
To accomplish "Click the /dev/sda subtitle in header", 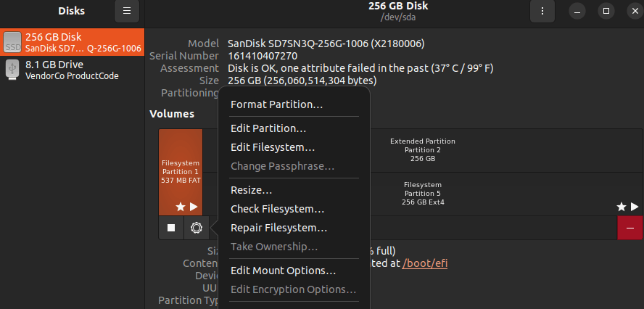I will (398, 17).
